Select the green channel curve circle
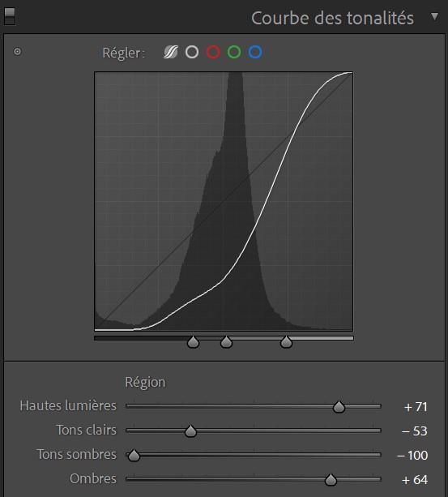The height and width of the screenshot is (497, 448). [234, 52]
